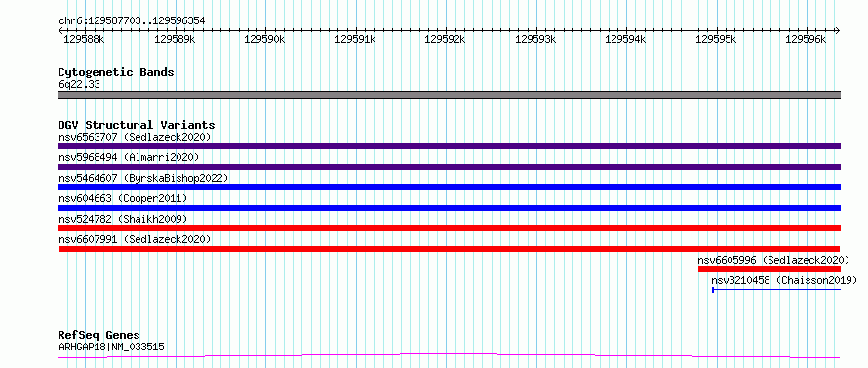Click the chr6:129587703..129596354 coordinate label

coord(132,21)
